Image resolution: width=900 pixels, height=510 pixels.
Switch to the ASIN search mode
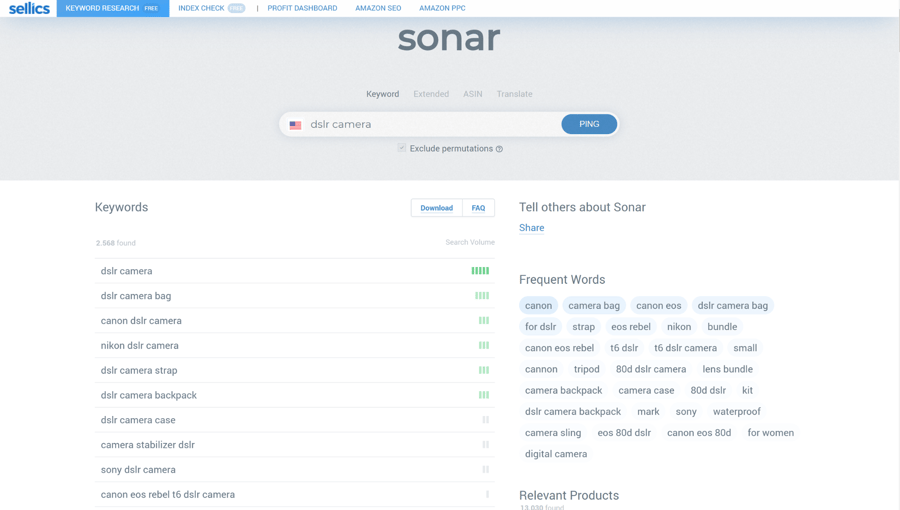[472, 94]
